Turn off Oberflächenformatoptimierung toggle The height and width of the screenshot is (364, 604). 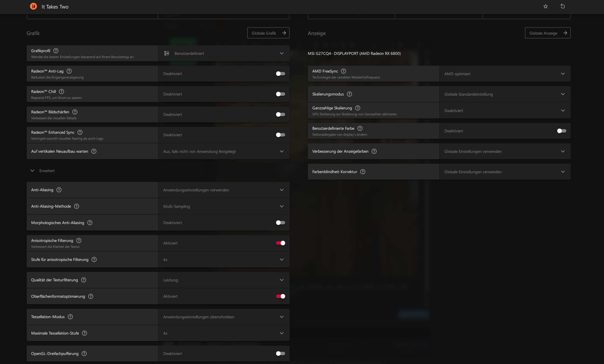[280, 296]
